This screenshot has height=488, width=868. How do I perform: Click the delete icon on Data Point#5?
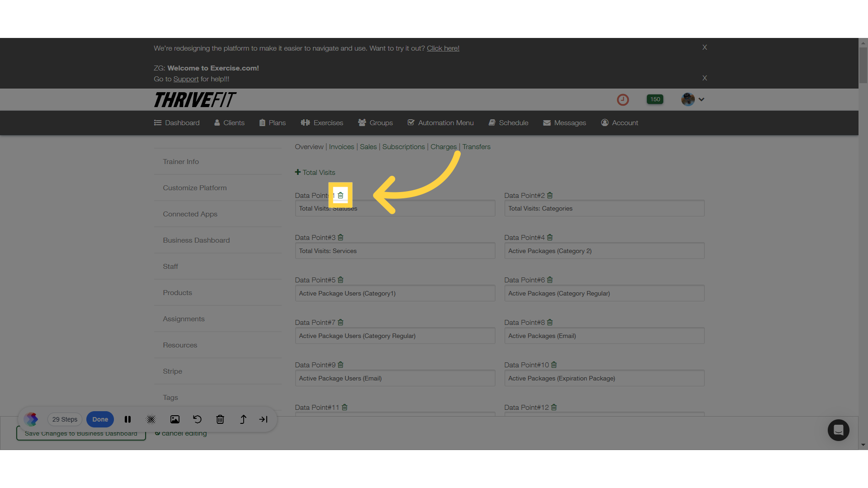coord(341,279)
